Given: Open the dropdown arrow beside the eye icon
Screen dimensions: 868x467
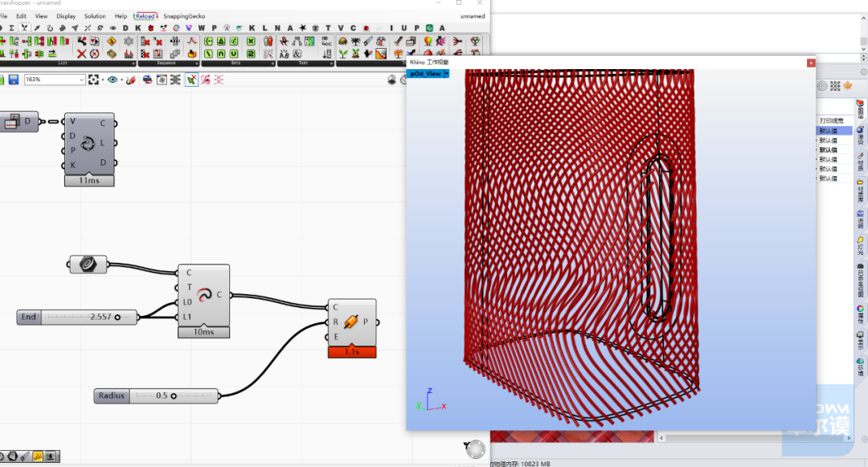Looking at the screenshot, I should pos(121,80).
